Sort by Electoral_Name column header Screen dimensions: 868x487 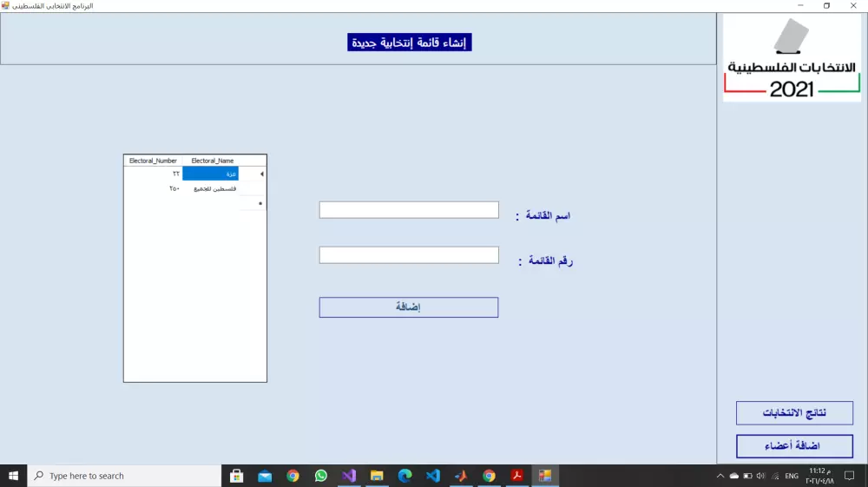tap(213, 161)
